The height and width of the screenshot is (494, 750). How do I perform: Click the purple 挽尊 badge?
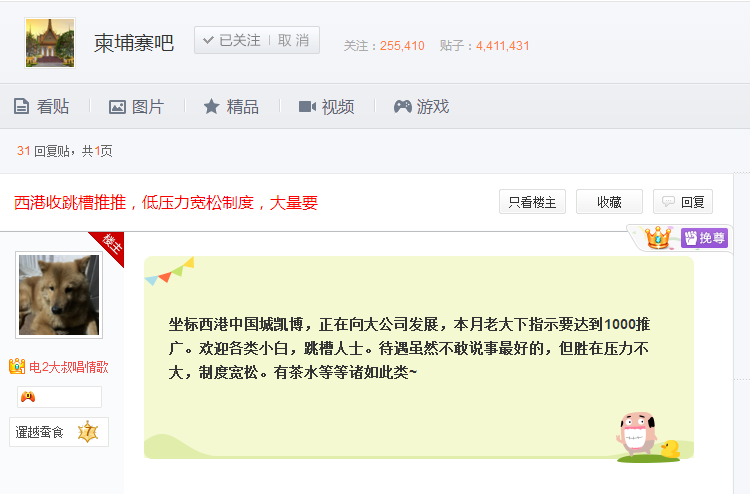(704, 238)
